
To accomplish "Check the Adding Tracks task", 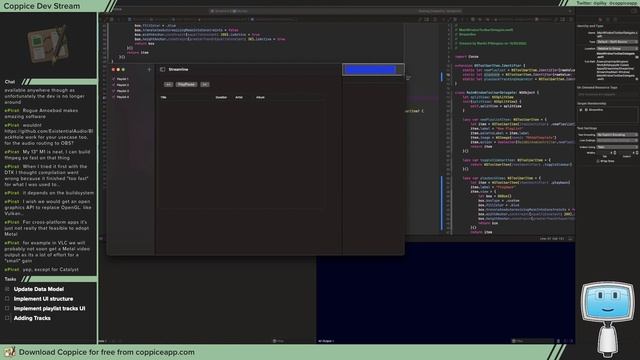I will pos(7,318).
